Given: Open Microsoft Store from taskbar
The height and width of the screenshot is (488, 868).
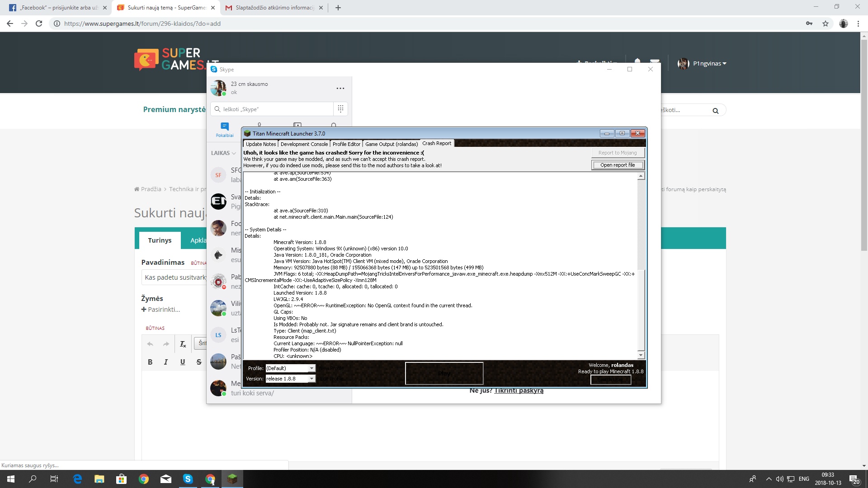Looking at the screenshot, I should click(x=122, y=479).
